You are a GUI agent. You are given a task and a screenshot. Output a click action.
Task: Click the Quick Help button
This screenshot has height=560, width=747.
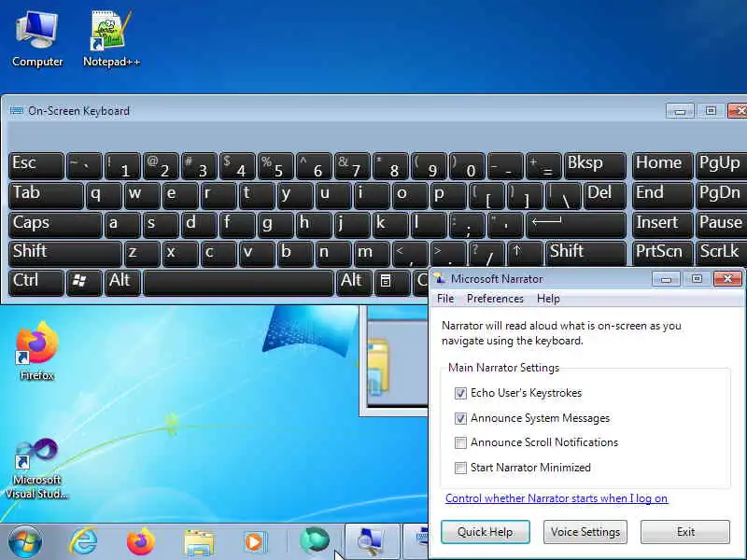coord(485,532)
